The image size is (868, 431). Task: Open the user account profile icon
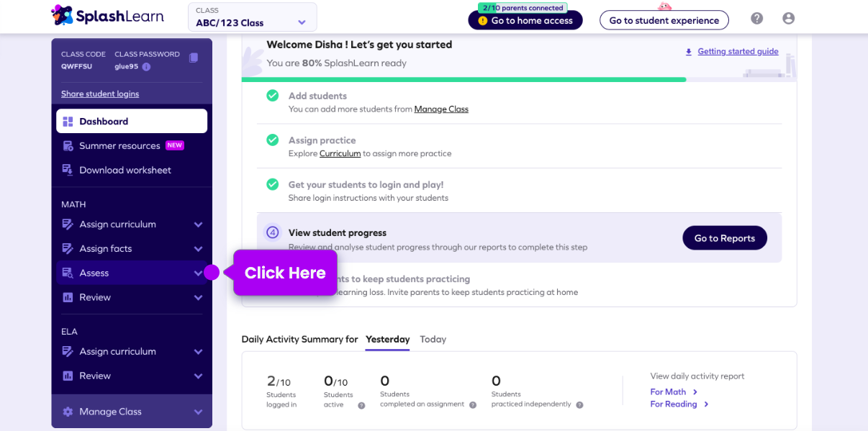tap(788, 19)
